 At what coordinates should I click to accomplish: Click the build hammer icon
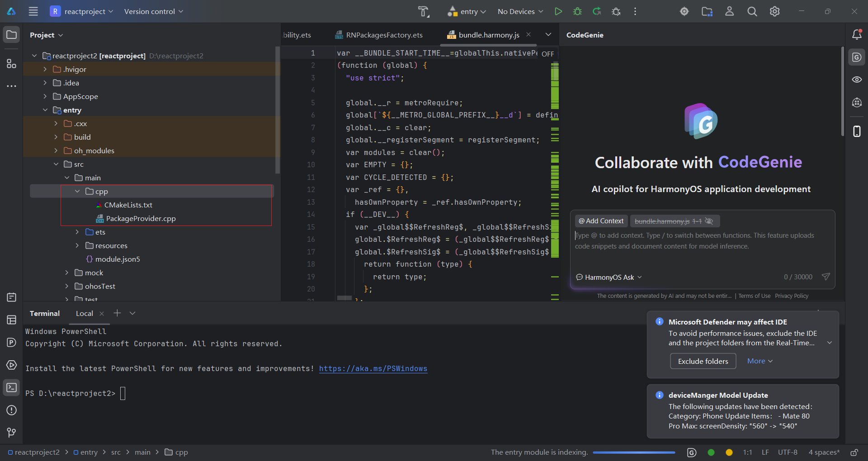point(424,11)
